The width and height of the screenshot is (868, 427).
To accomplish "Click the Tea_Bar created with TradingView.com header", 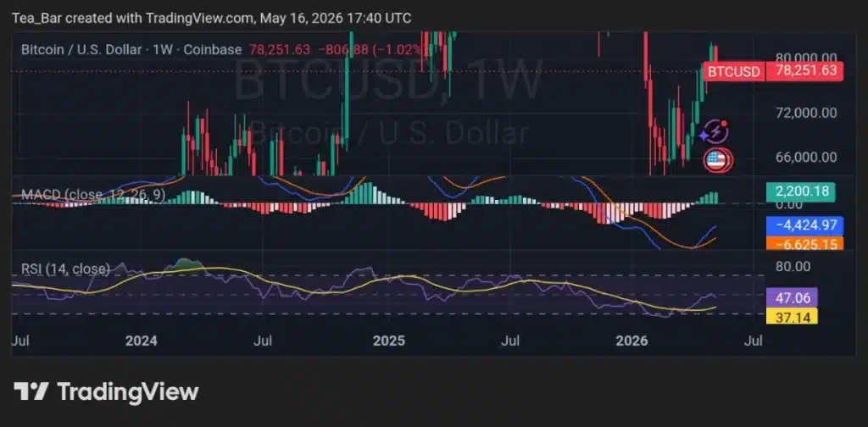I will pyautogui.click(x=211, y=19).
